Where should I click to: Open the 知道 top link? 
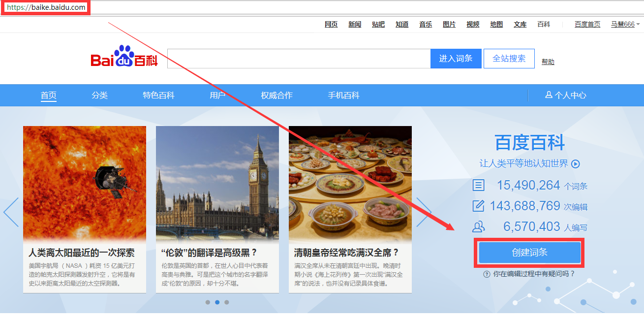tap(402, 24)
